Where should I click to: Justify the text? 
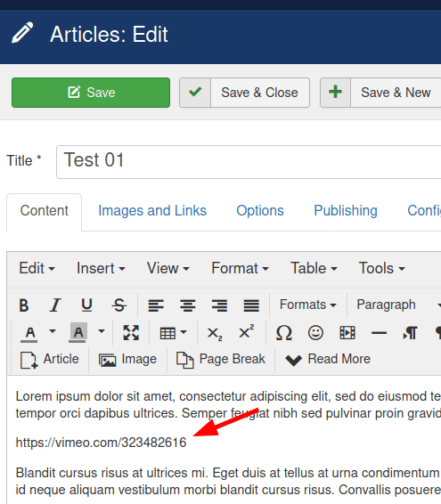point(251,305)
